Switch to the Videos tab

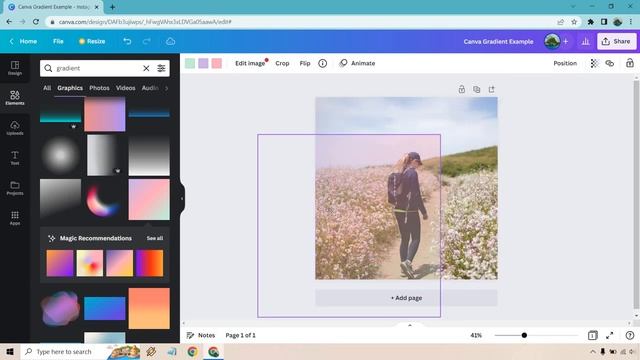point(125,88)
